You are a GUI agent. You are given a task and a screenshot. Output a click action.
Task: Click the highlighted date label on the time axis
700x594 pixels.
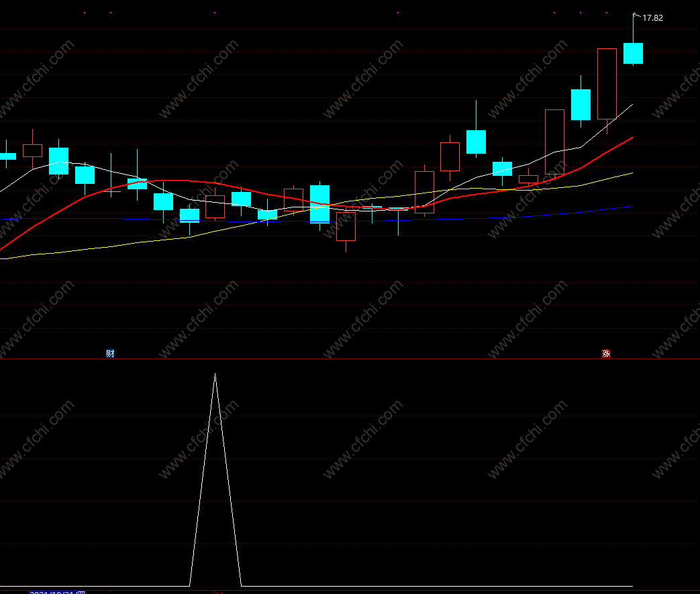(57, 592)
